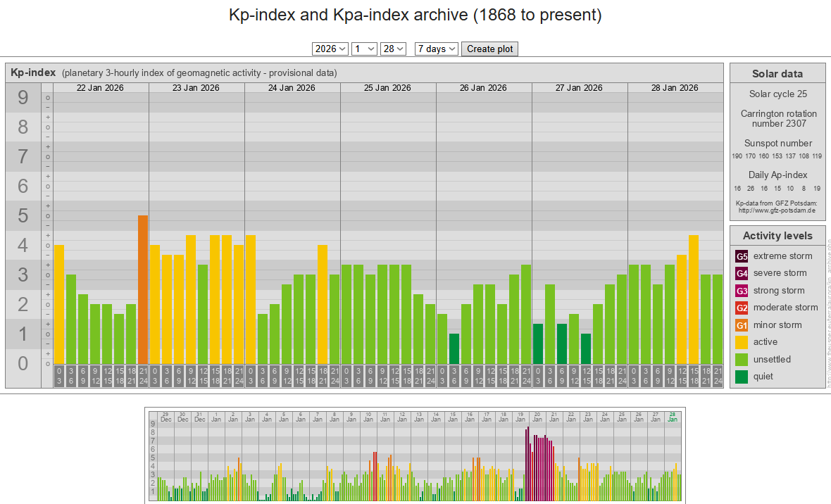Viewport: 831px width, 504px height.
Task: Click the yellow 'active' legend swatch
Action: 742,342
